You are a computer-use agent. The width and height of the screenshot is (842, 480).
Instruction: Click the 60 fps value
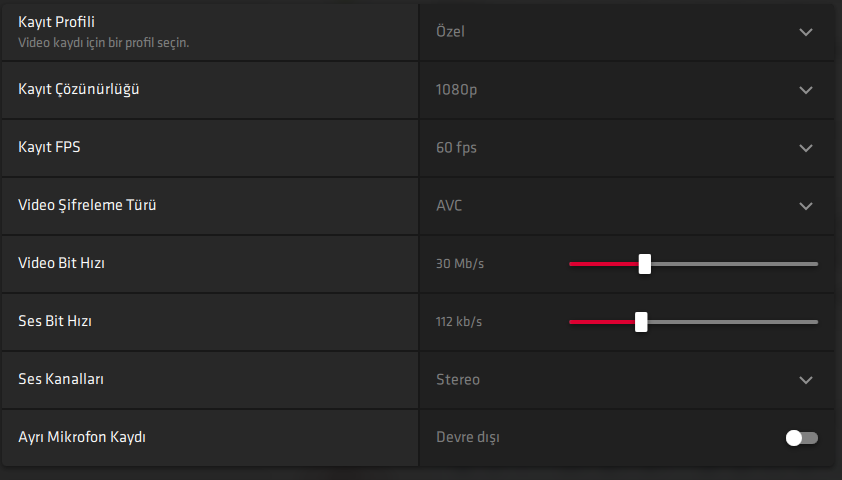coord(456,148)
